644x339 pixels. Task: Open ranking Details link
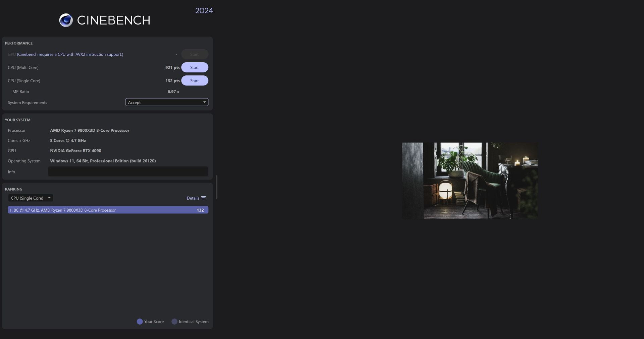193,198
